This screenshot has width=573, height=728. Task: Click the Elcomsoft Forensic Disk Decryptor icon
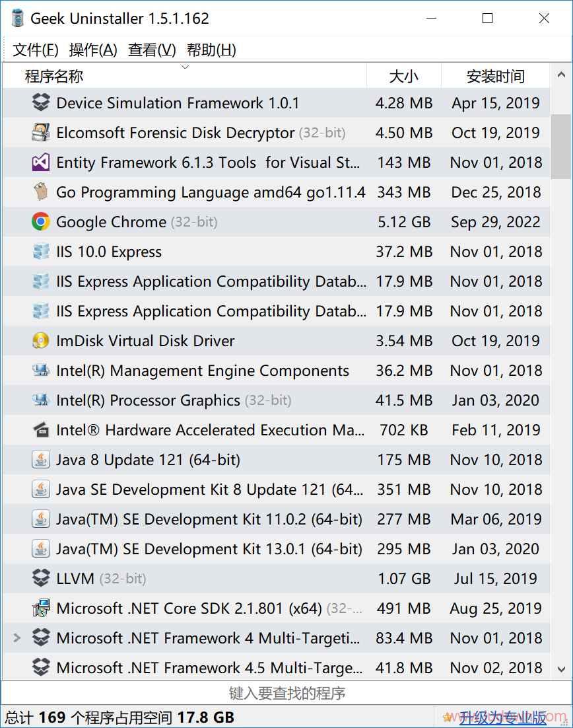41,132
